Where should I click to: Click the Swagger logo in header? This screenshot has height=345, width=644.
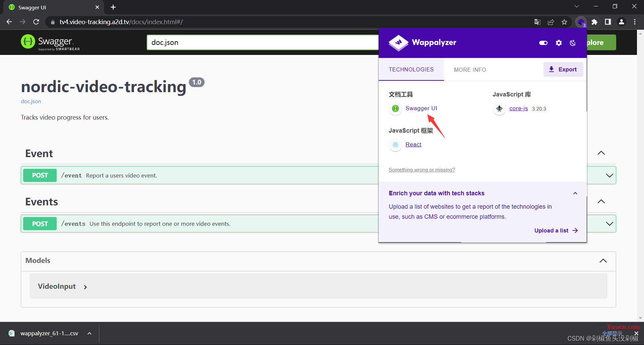tap(50, 42)
